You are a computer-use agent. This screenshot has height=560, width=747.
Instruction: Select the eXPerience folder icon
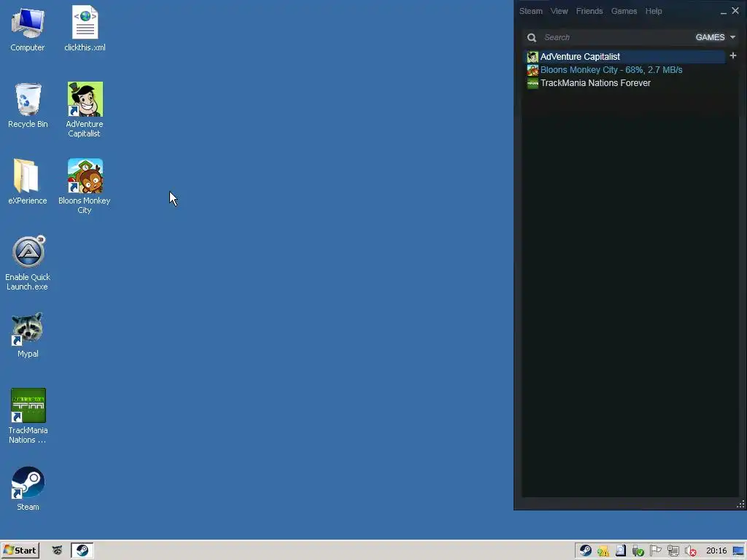[x=27, y=182]
